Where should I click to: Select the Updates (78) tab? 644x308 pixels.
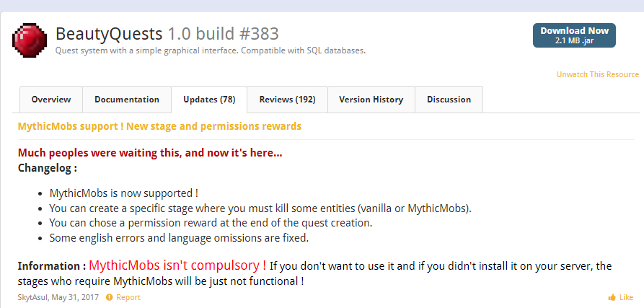209,100
